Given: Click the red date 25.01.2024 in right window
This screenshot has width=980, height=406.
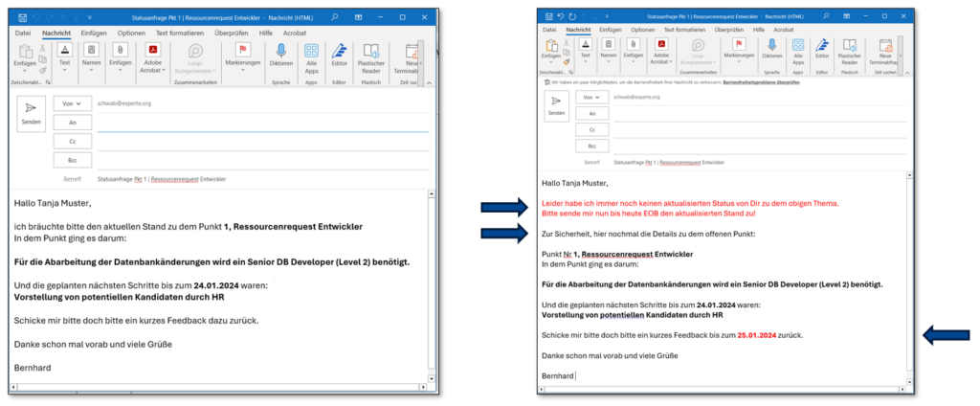Looking at the screenshot, I should [x=757, y=335].
